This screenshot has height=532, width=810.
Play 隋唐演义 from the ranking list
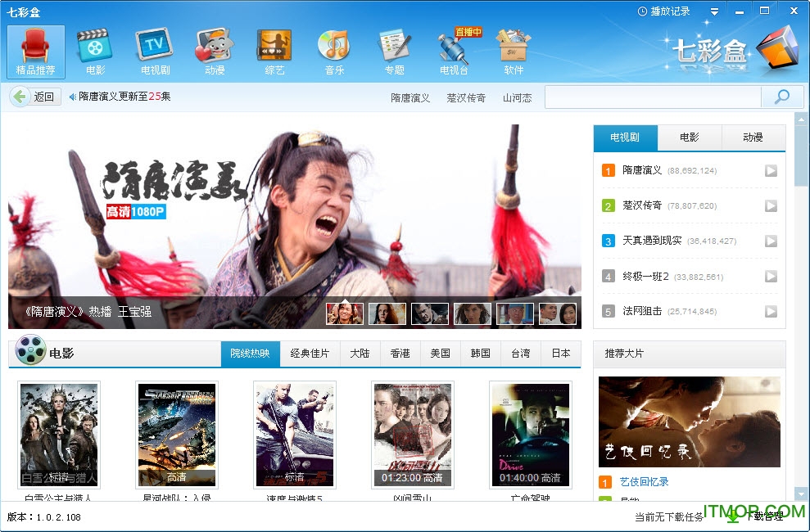click(x=771, y=170)
